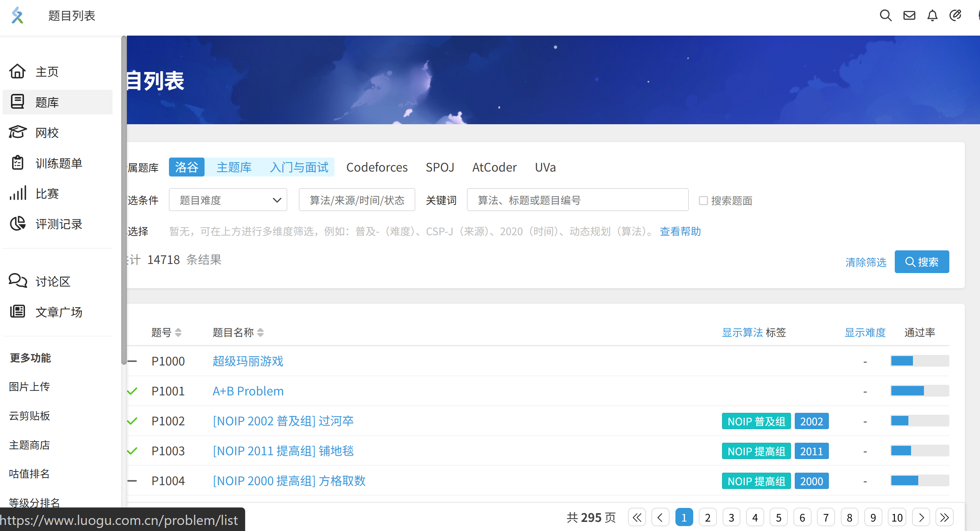This screenshot has width=980, height=531.
Task: Click the P1001 pass rate progress bar
Action: 919,390
